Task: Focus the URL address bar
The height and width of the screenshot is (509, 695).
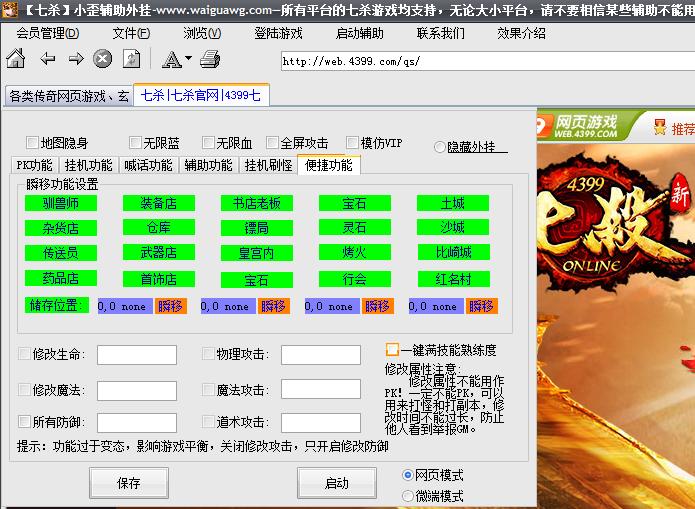Action: coord(488,61)
